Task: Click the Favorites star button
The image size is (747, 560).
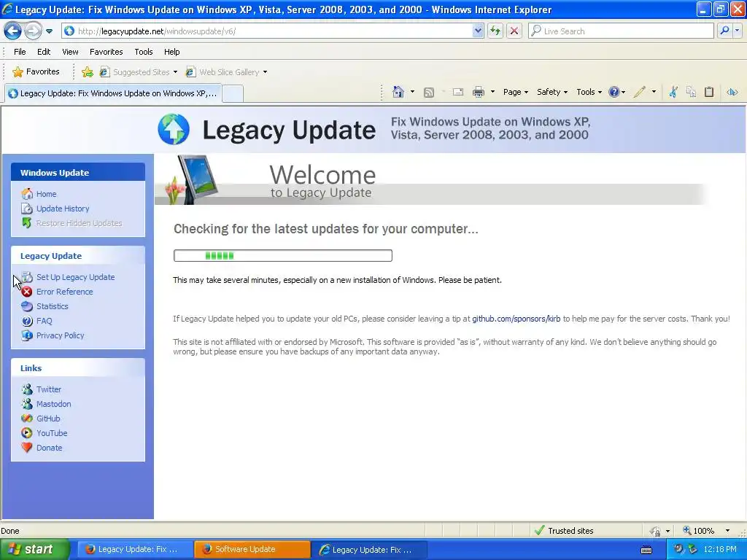Action: [36, 72]
